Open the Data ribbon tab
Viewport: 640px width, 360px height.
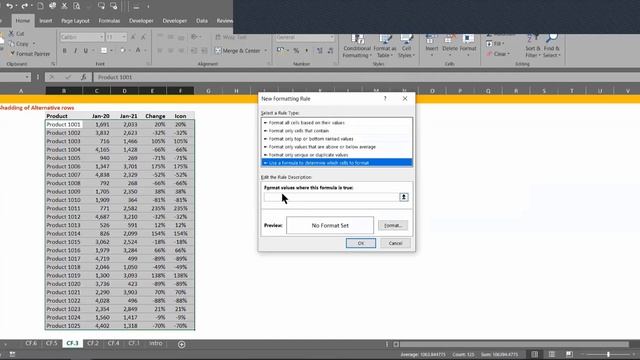click(x=202, y=20)
